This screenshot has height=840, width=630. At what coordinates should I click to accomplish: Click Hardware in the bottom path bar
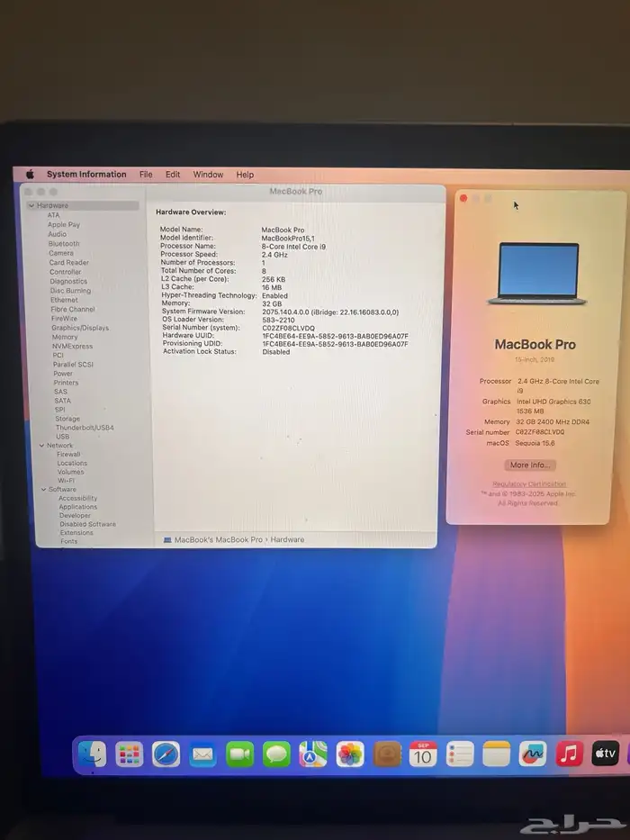[287, 540]
